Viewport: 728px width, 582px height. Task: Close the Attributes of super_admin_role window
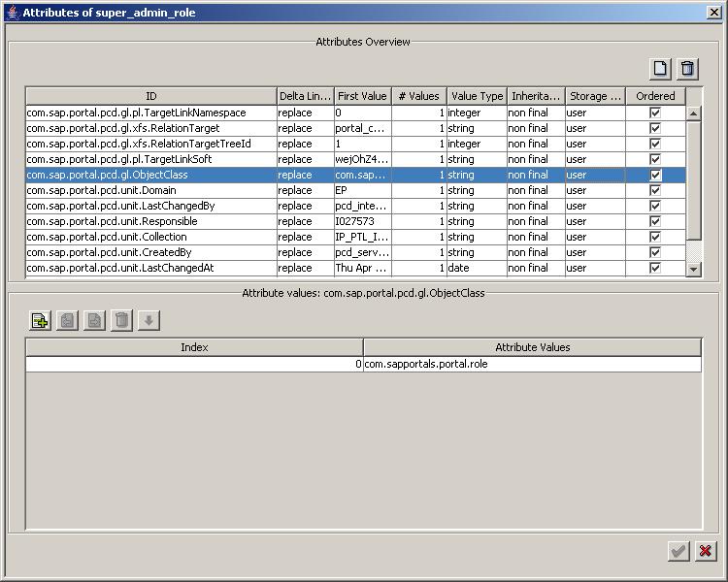[x=713, y=11]
